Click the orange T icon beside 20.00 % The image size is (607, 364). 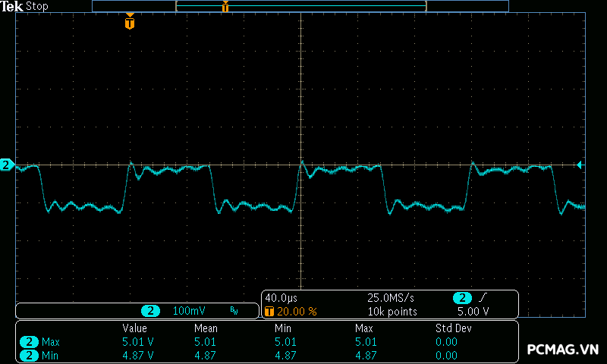pos(269,311)
